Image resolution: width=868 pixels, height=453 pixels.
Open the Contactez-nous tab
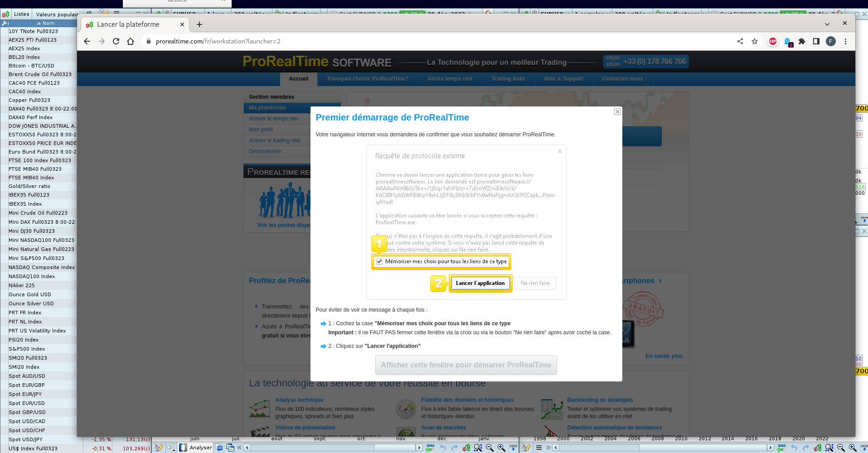click(x=623, y=79)
